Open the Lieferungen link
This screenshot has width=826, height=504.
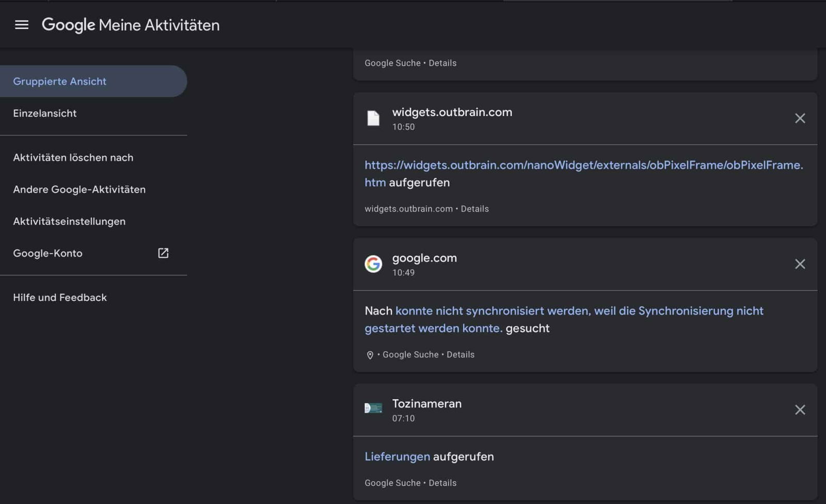point(397,457)
